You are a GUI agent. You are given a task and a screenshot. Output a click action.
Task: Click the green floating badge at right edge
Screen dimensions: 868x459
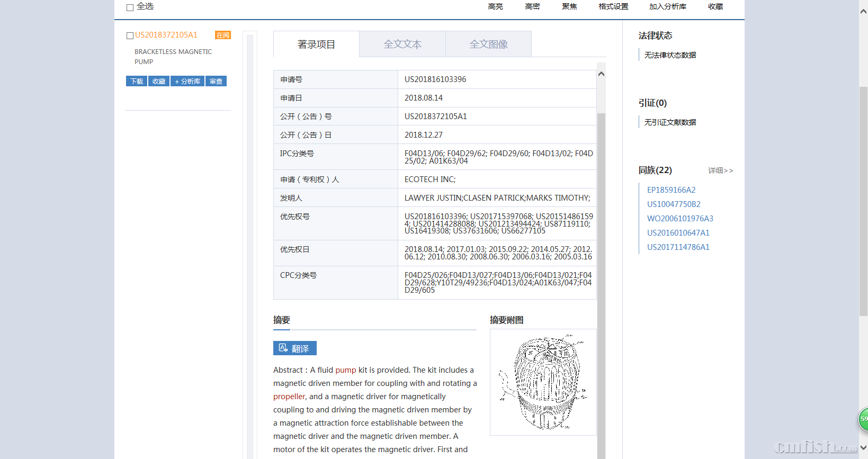pyautogui.click(x=863, y=419)
